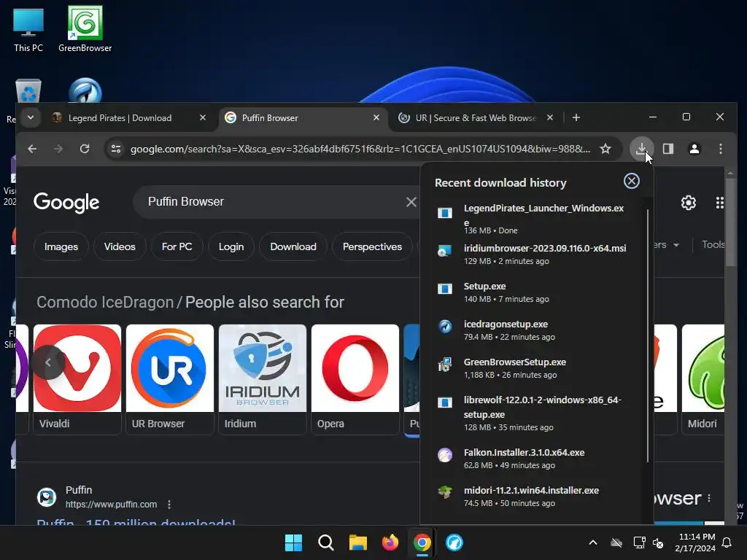Viewport: 747px width, 560px height.
Task: Toggle Chrome side panel icon
Action: [668, 149]
